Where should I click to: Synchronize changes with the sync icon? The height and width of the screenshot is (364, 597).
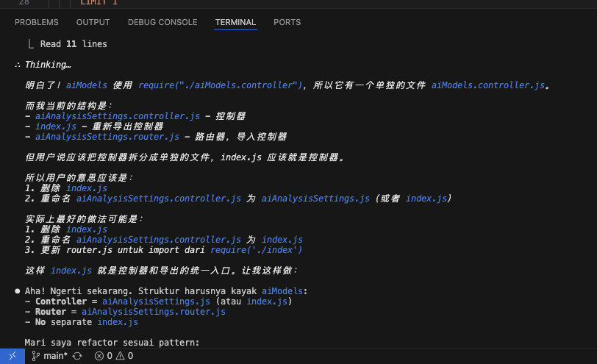pyautogui.click(x=77, y=356)
